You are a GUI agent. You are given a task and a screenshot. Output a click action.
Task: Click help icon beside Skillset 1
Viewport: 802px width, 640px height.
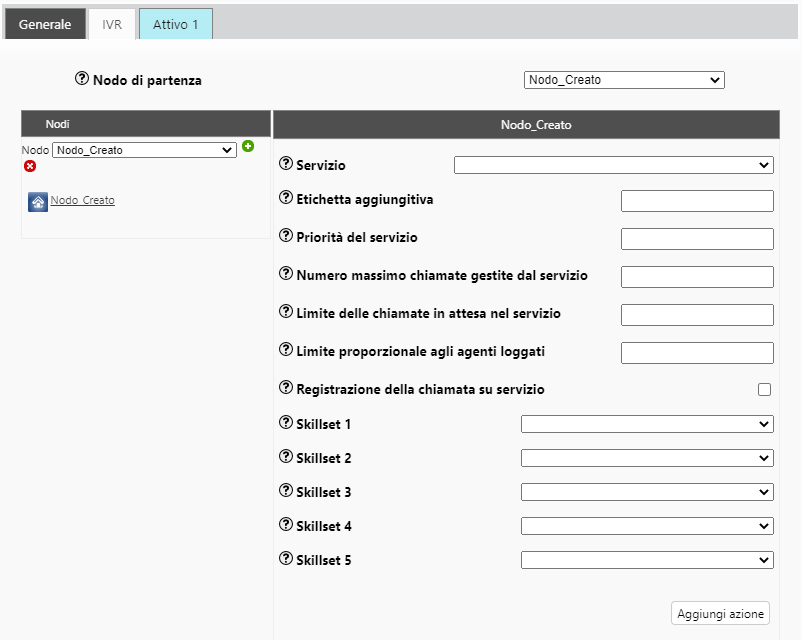(286, 423)
